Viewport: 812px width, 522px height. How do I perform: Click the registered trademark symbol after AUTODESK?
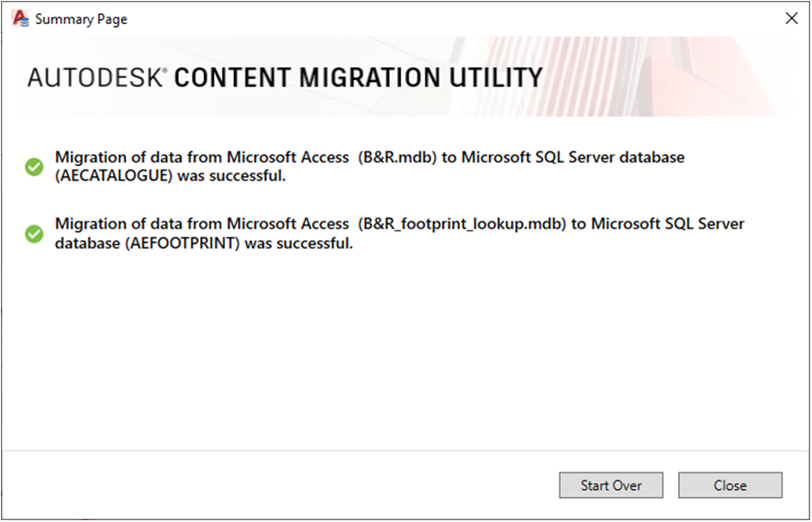[164, 71]
